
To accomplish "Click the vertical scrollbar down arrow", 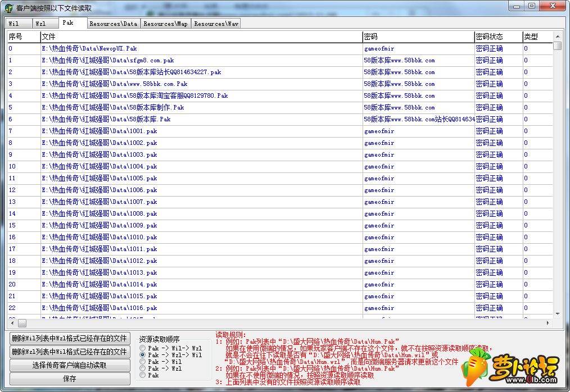I will click(x=557, y=313).
